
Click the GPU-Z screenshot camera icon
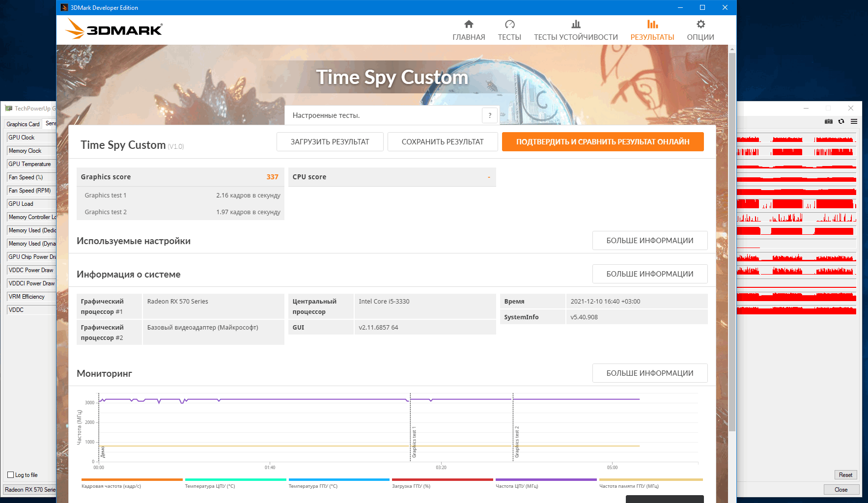pos(829,121)
